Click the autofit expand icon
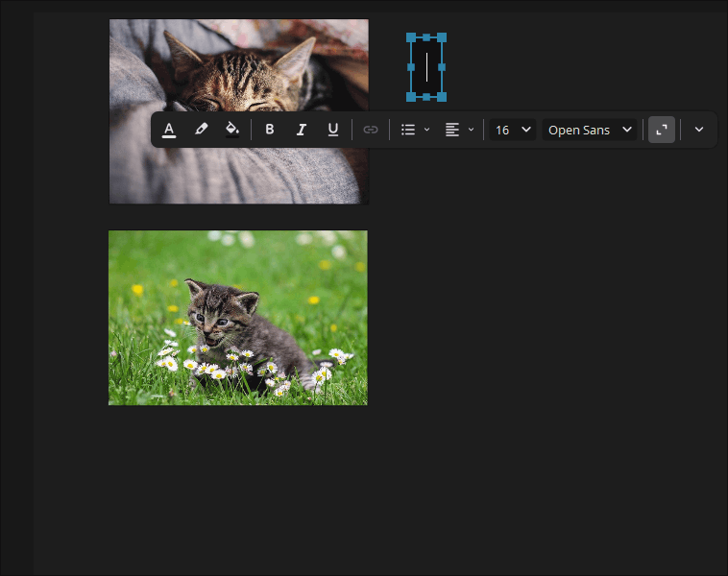 click(662, 130)
